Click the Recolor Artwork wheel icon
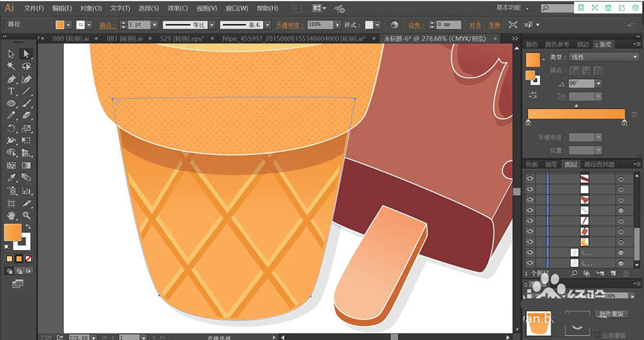 [x=394, y=25]
